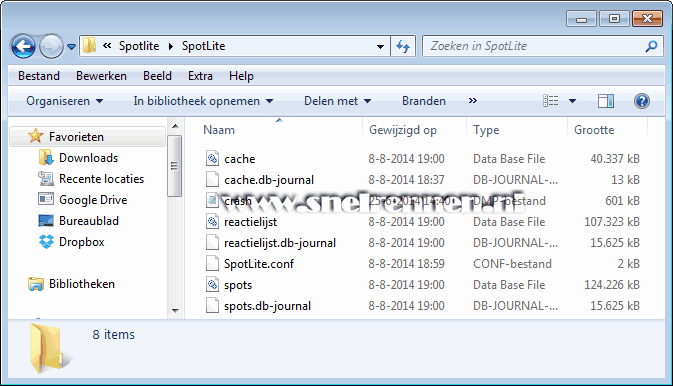Screen dimensions: 673x386
Task: Open the address bar history dropdown
Action: point(380,46)
